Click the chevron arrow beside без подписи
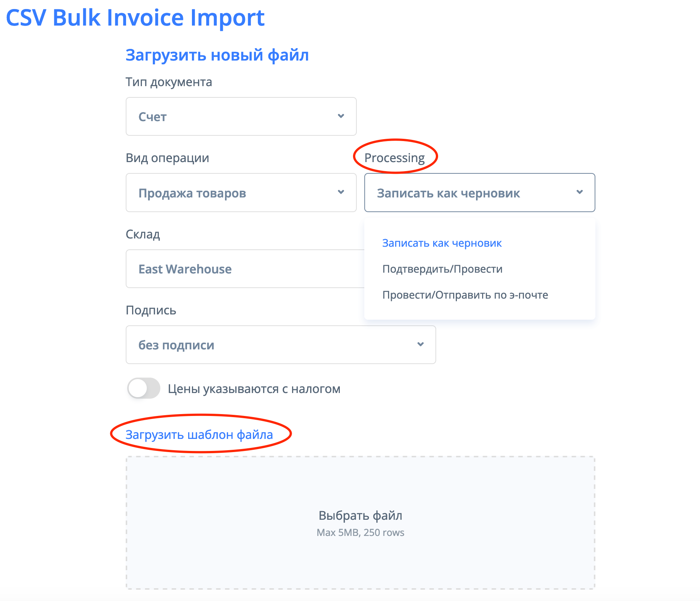Image resolution: width=700 pixels, height=601 pixels. pyautogui.click(x=420, y=345)
